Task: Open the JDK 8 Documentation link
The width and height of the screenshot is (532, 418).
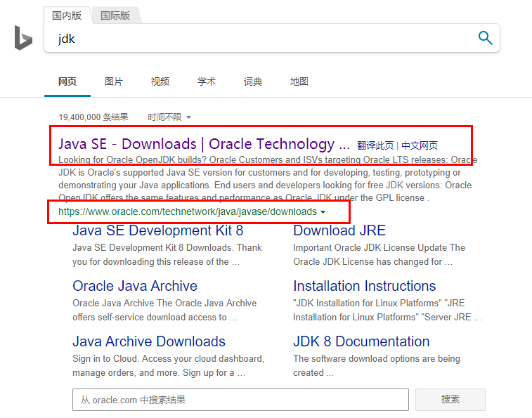Action: [x=361, y=341]
